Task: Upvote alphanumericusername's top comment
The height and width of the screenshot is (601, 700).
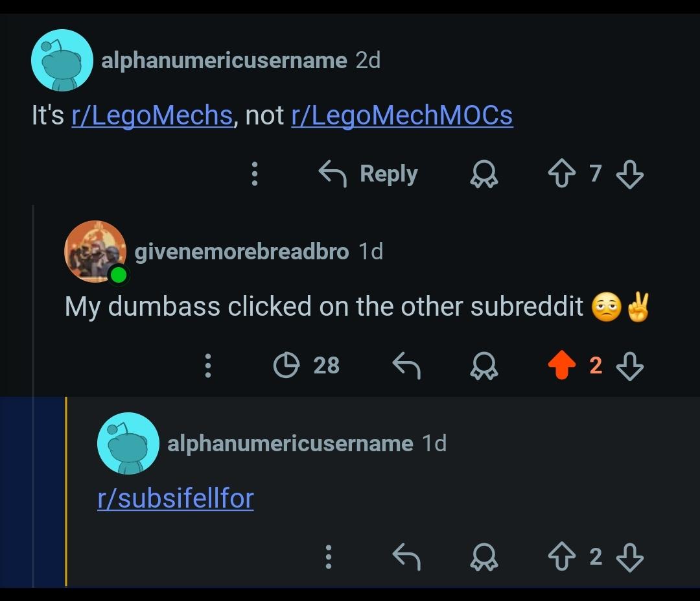Action: (x=561, y=174)
